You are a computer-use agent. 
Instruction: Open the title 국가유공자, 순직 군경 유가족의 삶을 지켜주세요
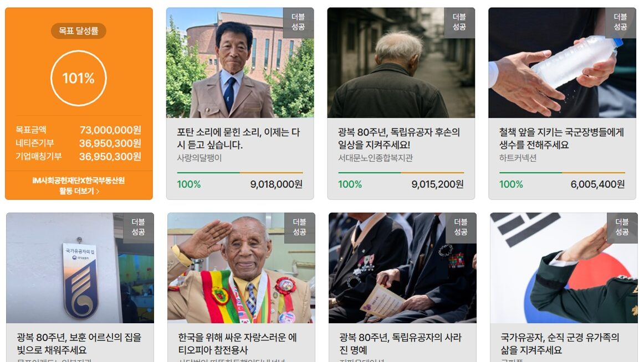[x=559, y=344]
